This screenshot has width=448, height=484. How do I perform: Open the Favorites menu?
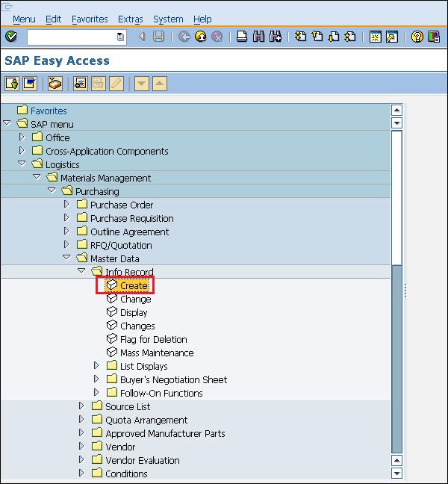tap(90, 19)
